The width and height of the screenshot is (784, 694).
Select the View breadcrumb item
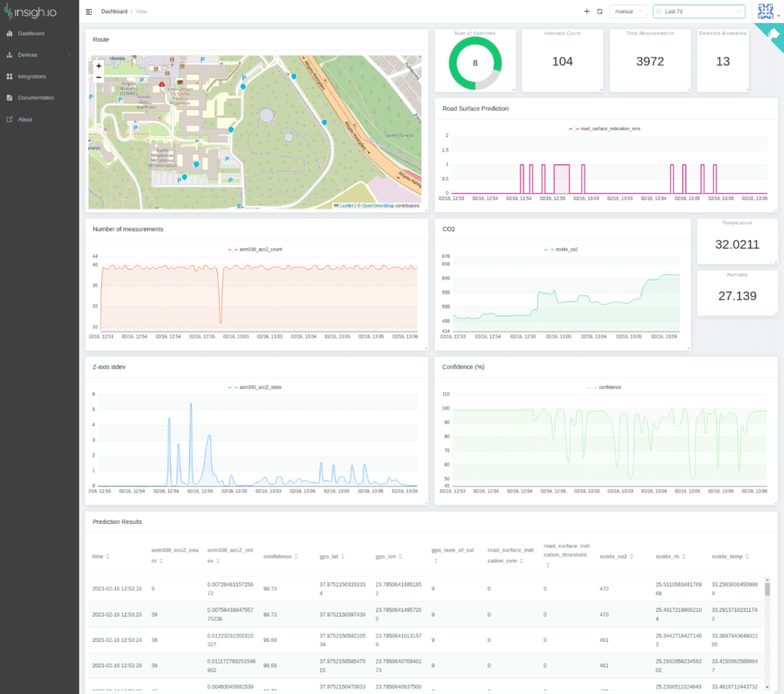click(x=141, y=11)
